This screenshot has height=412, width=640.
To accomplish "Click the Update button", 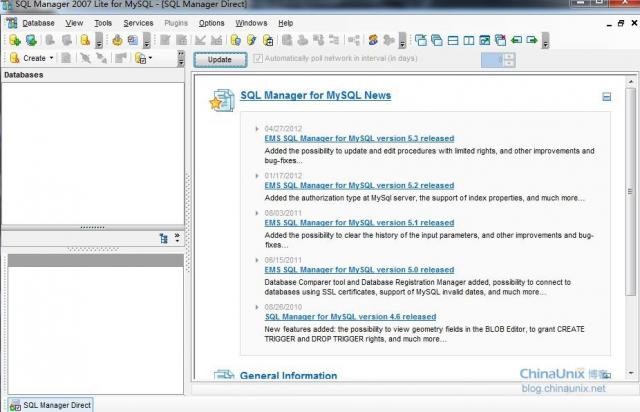I will [x=219, y=59].
